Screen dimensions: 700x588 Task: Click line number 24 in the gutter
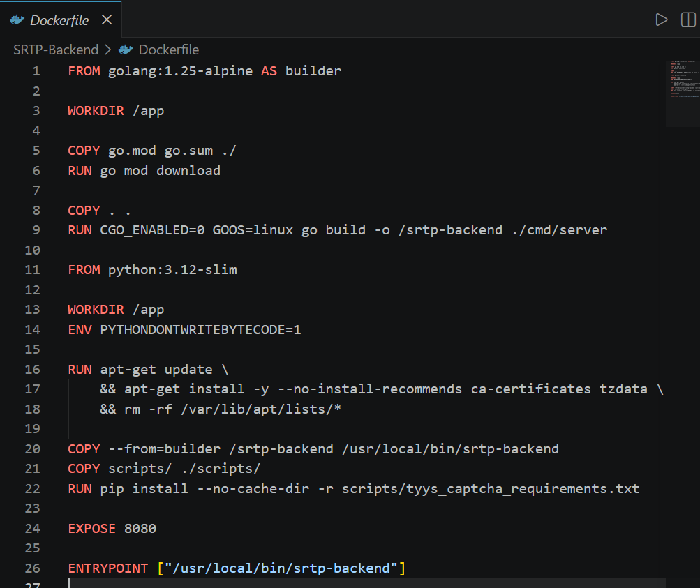tap(32, 529)
